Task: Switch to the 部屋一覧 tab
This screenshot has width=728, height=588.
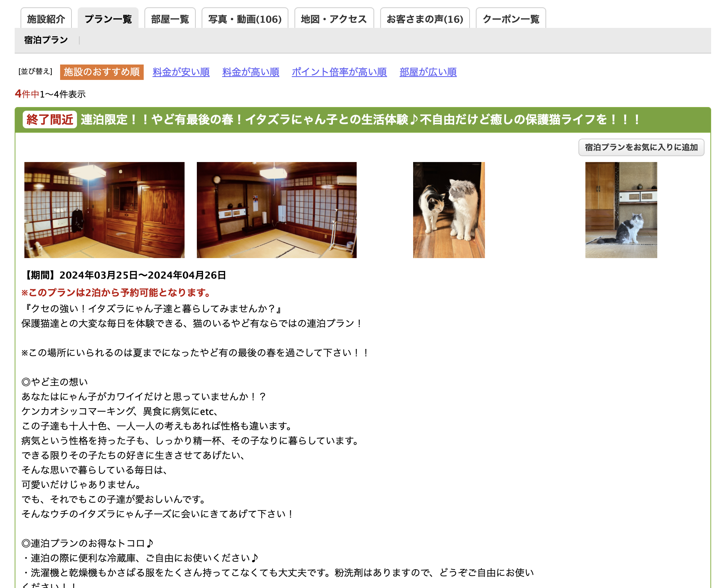Action: pos(170,19)
